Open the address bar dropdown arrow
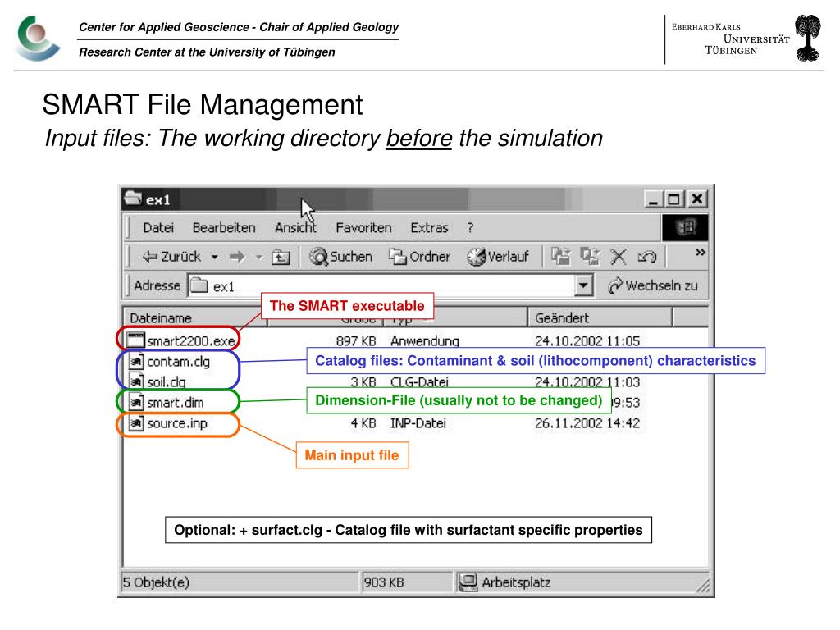The image size is (840, 630). coord(584,285)
